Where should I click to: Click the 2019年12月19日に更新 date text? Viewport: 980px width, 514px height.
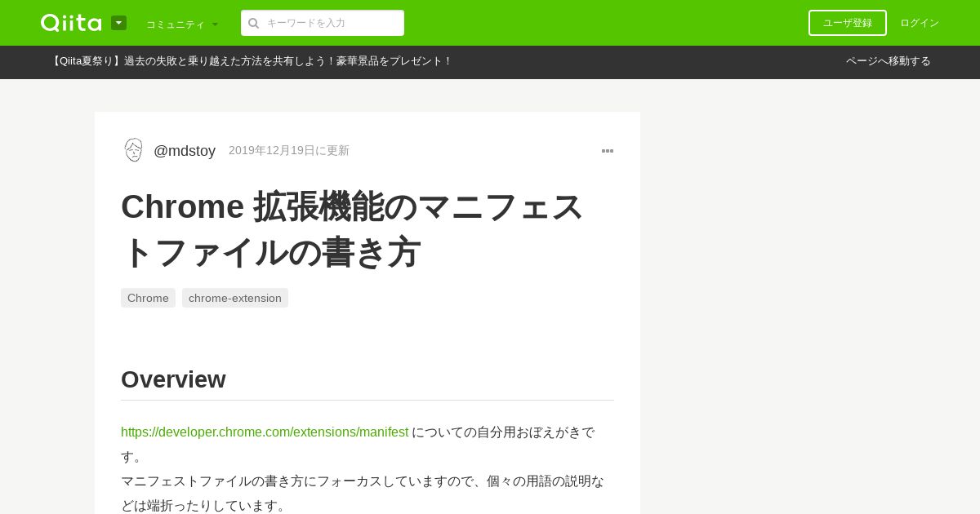pos(289,150)
